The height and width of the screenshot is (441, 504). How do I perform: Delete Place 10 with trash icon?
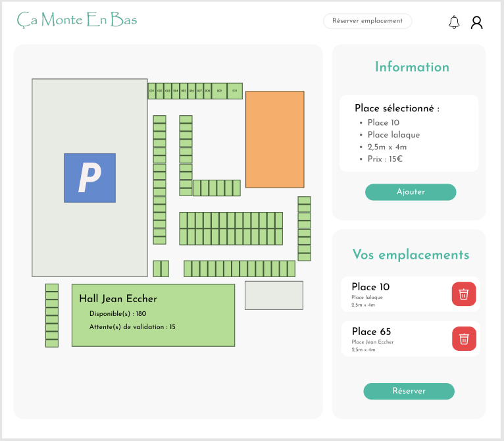464,294
